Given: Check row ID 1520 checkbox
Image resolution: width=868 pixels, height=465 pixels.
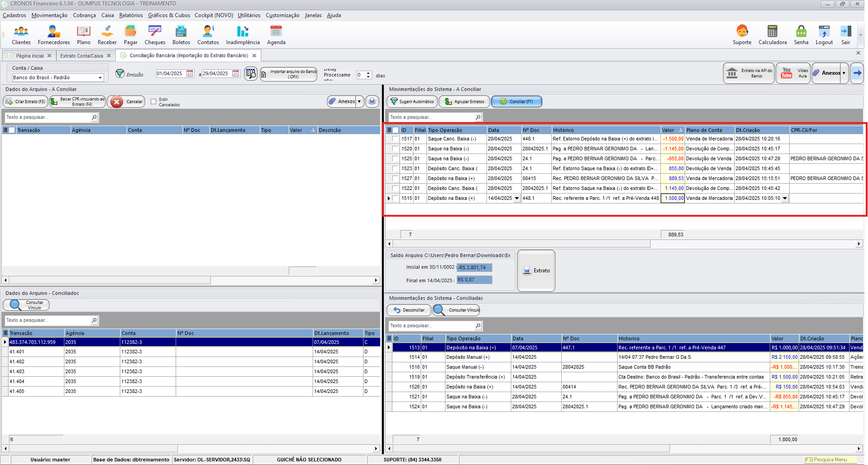Looking at the screenshot, I should pos(395,149).
